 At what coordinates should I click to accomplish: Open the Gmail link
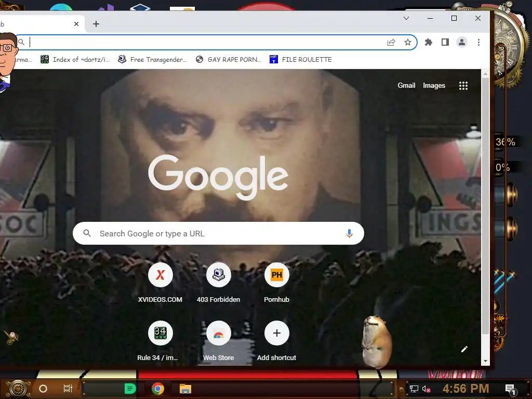pyautogui.click(x=406, y=85)
